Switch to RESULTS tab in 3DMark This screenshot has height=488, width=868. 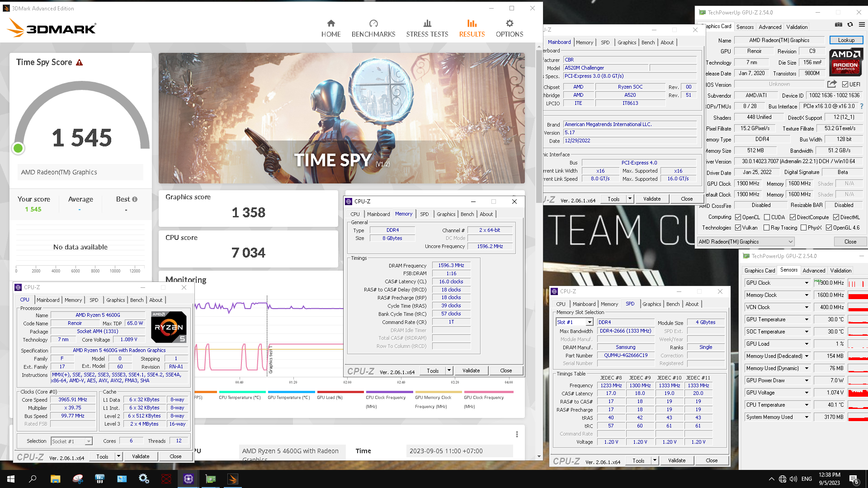click(472, 28)
